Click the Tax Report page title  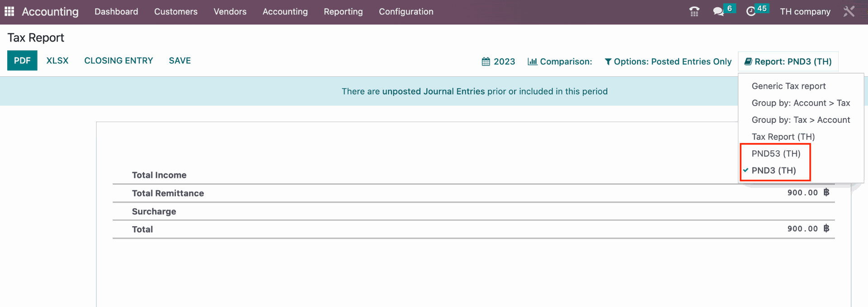click(x=36, y=37)
